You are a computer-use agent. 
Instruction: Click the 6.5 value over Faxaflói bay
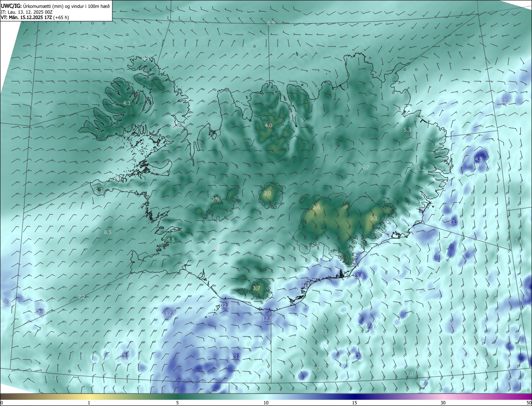[108, 232]
